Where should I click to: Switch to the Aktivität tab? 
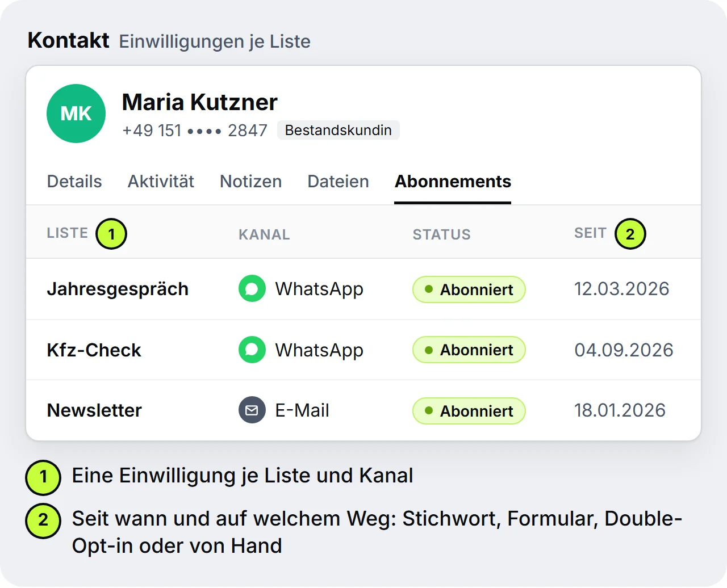pos(161,182)
